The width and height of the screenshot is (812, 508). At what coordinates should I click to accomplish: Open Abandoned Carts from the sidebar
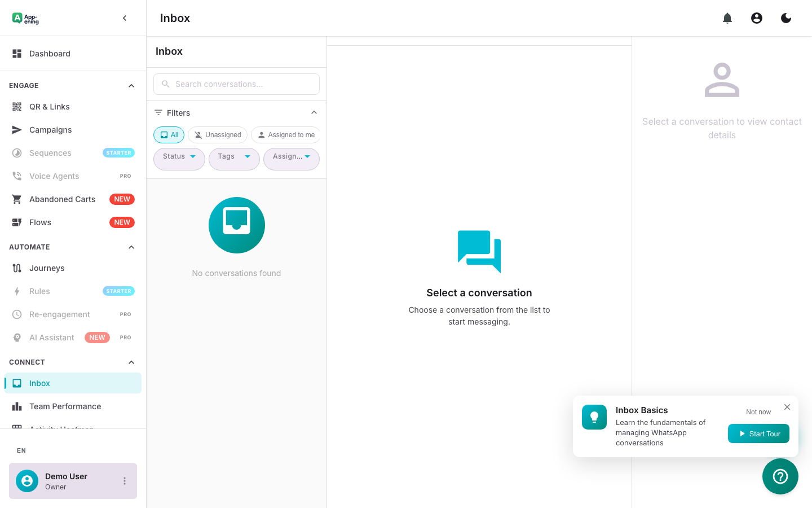pos(62,199)
